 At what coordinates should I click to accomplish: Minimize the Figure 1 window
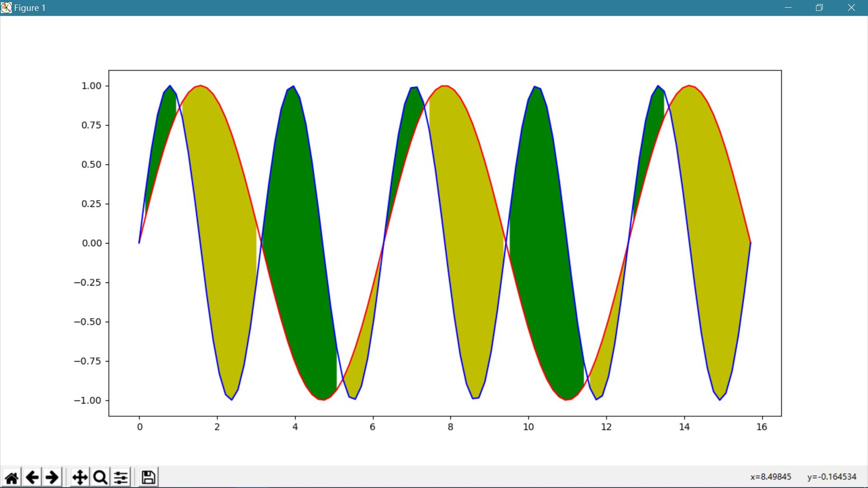(788, 8)
